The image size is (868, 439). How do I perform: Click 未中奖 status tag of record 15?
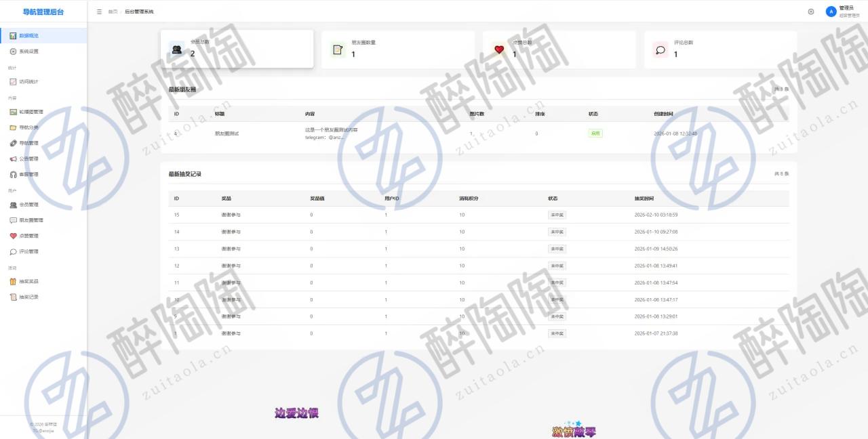click(x=557, y=215)
